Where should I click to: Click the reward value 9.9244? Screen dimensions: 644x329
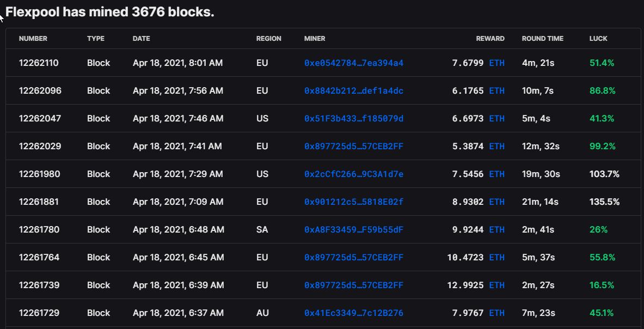click(x=468, y=230)
